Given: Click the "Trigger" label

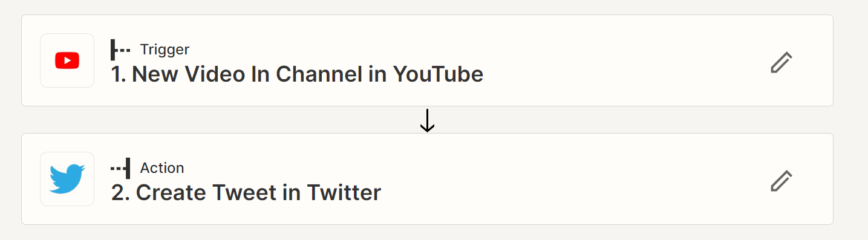Looking at the screenshot, I should (x=165, y=50).
